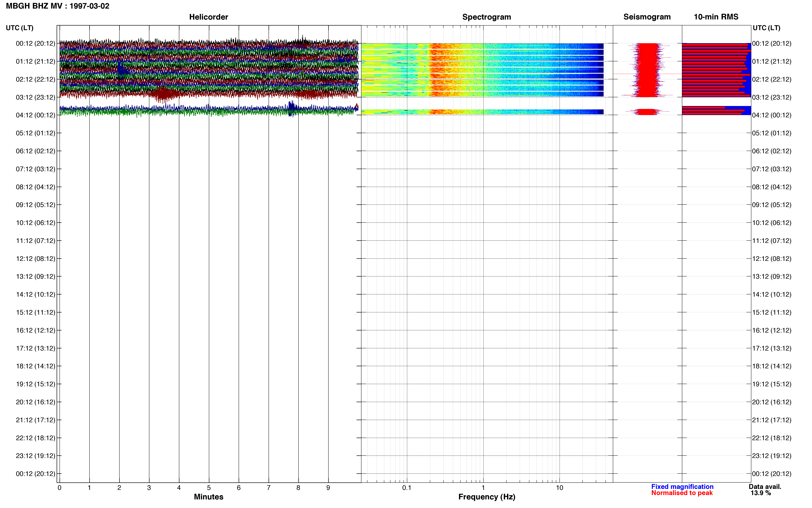Click left axis label '09:12 (05:12)'
This screenshot has width=812, height=508.
tap(36, 205)
